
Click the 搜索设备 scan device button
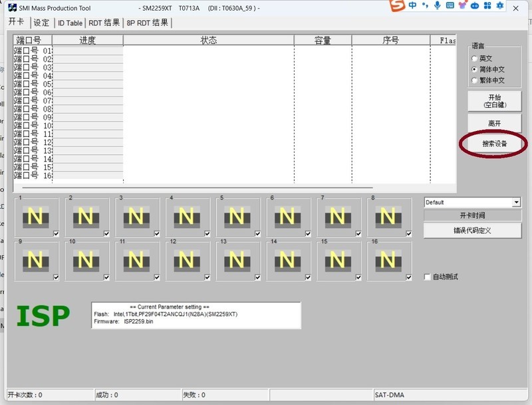[494, 144]
